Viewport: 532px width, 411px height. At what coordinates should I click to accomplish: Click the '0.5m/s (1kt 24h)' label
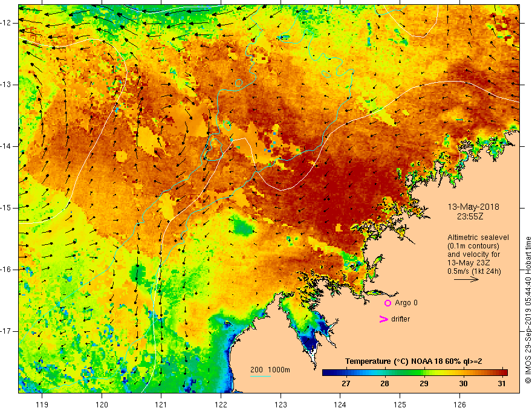tap(474, 271)
